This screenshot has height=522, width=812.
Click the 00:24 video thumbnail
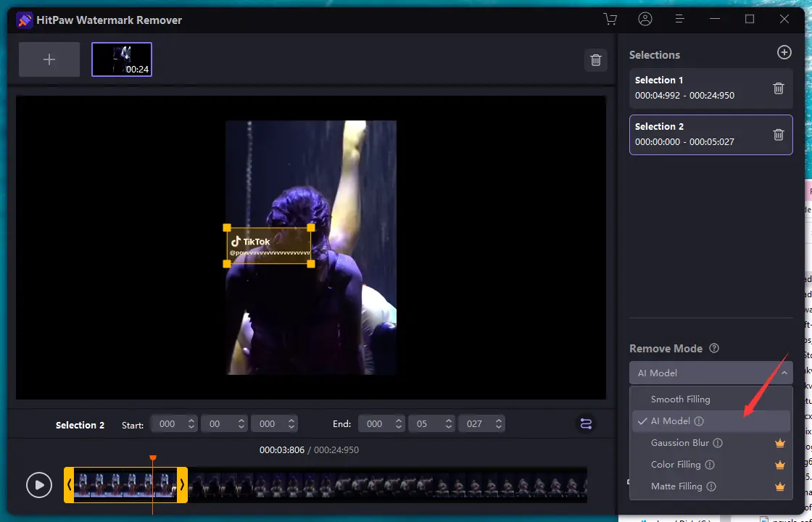(x=122, y=59)
